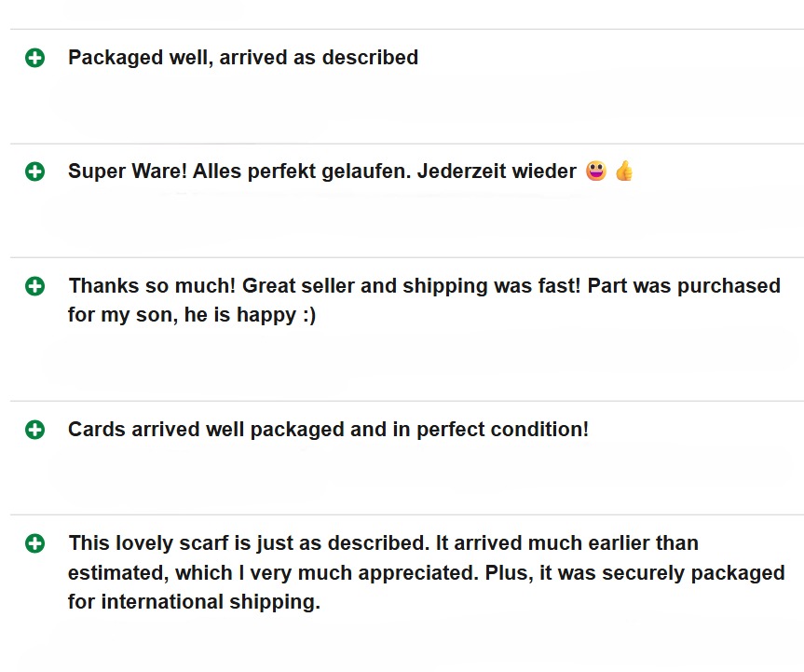The height and width of the screenshot is (672, 804).
Task: Select the "Packaged well, arrived as described" comment
Action: tap(243, 58)
